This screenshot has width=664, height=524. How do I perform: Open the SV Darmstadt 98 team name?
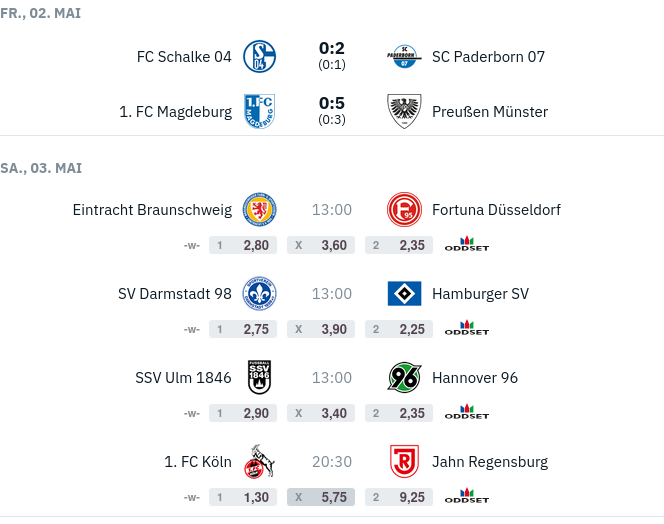coord(174,294)
